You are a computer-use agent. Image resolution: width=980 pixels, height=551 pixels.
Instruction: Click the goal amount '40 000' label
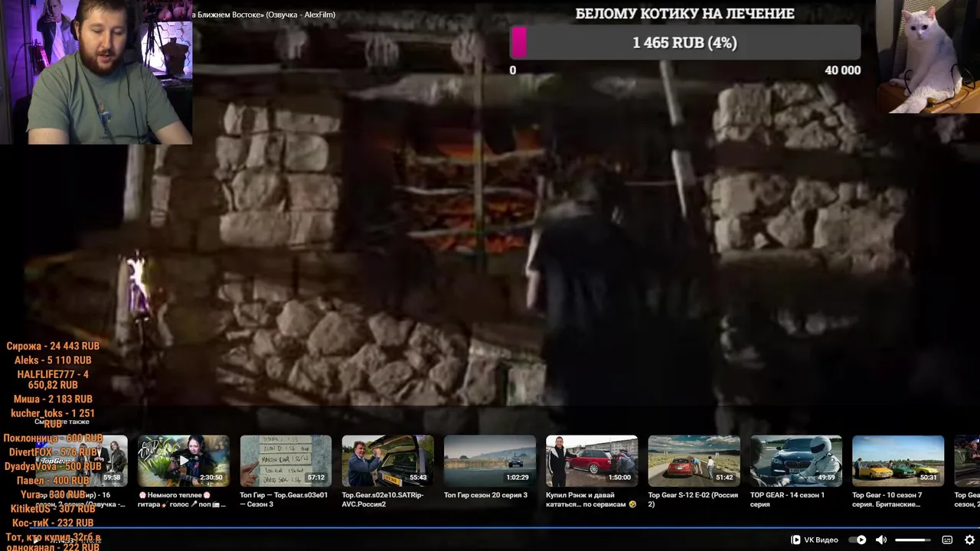point(842,70)
